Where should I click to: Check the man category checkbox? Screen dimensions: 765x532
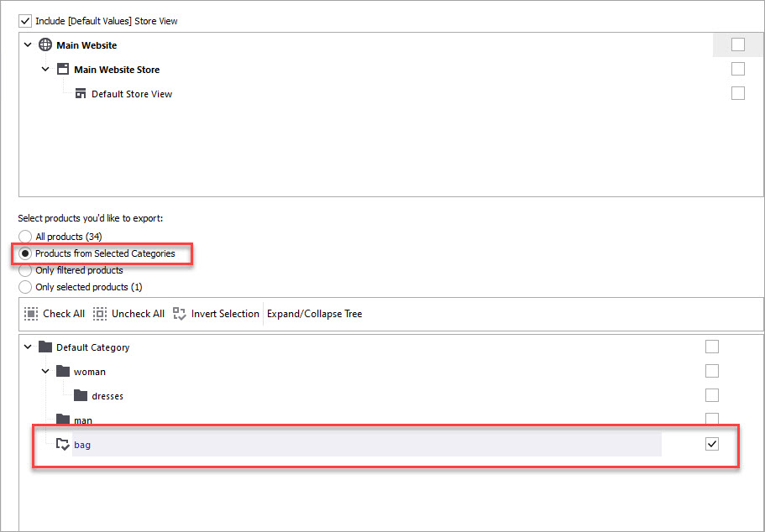coord(712,419)
